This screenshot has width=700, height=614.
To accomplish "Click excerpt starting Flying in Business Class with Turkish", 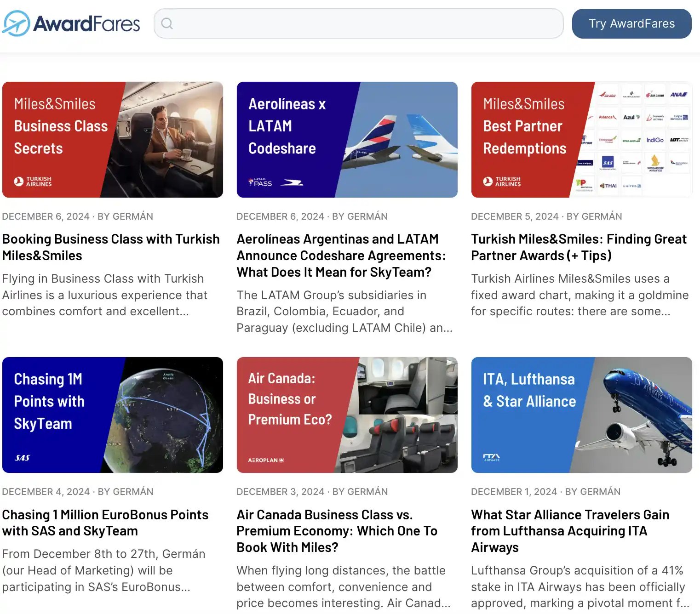I will 105,295.
